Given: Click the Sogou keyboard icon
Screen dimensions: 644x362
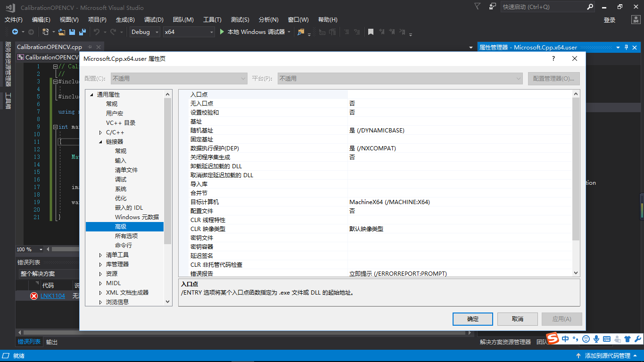Looking at the screenshot, I should tap(607, 339).
